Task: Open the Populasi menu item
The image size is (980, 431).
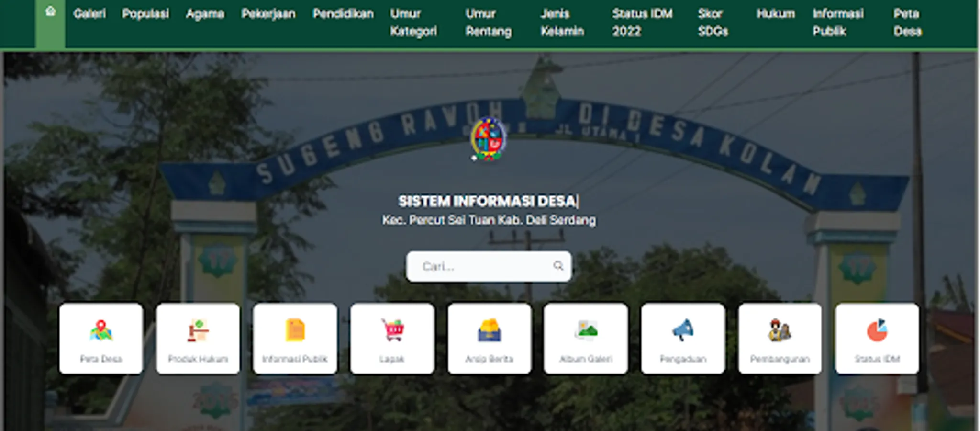Action: pos(145,13)
